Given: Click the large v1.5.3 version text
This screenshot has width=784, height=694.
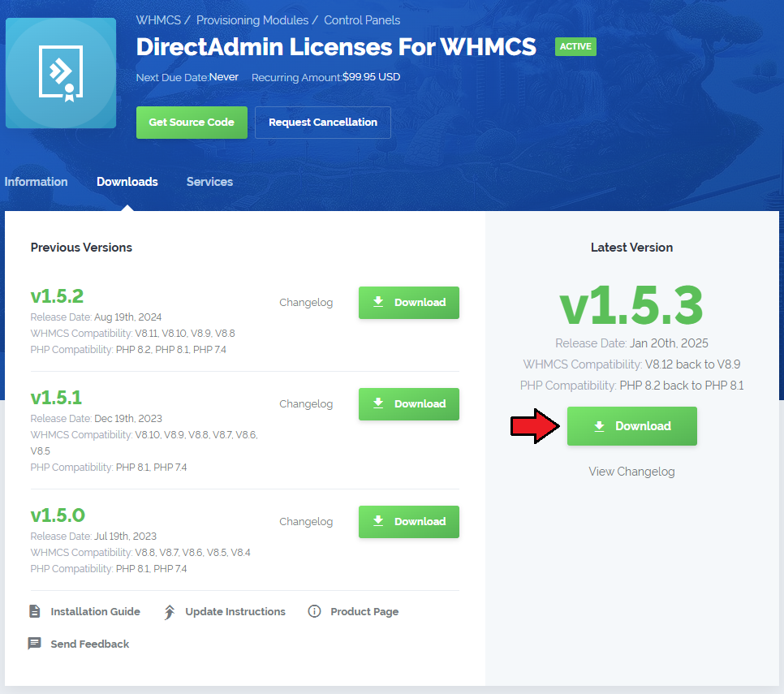Looking at the screenshot, I should [631, 305].
